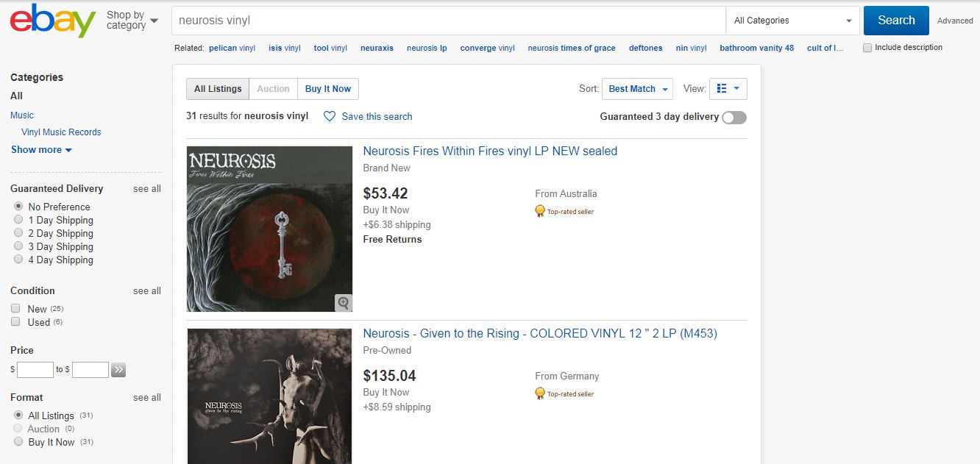Click the heart icon to save search
Viewport: 980px width, 464px height.
(x=330, y=116)
